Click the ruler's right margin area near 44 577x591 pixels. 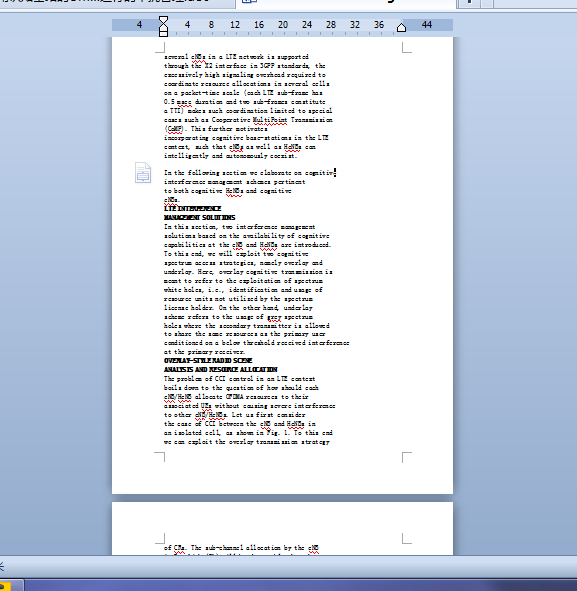427,25
